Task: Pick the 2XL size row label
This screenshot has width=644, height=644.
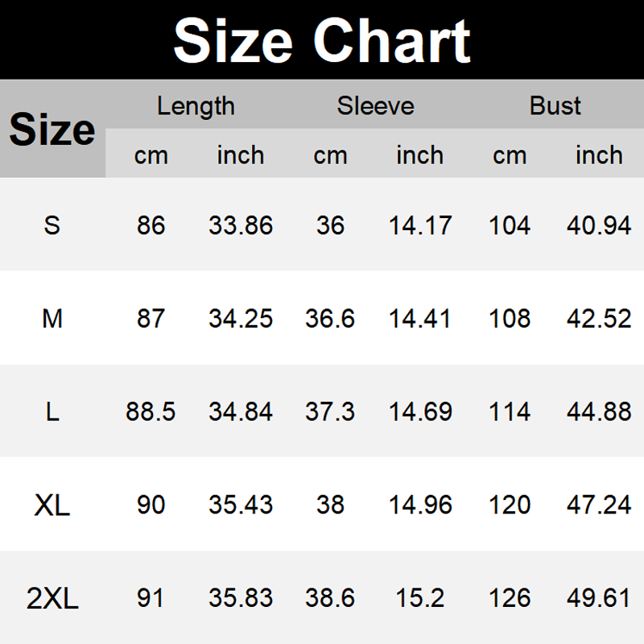Action: coord(52,599)
